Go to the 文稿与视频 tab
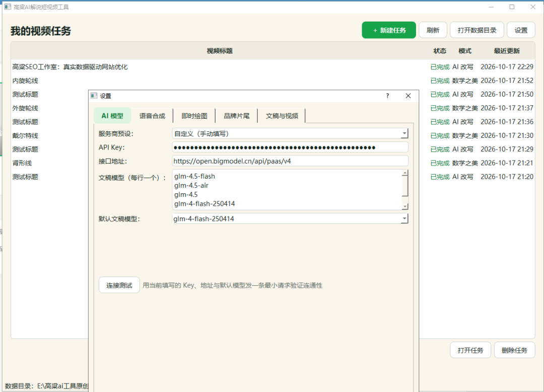Screen dimensions: 544x392 (x=282, y=116)
